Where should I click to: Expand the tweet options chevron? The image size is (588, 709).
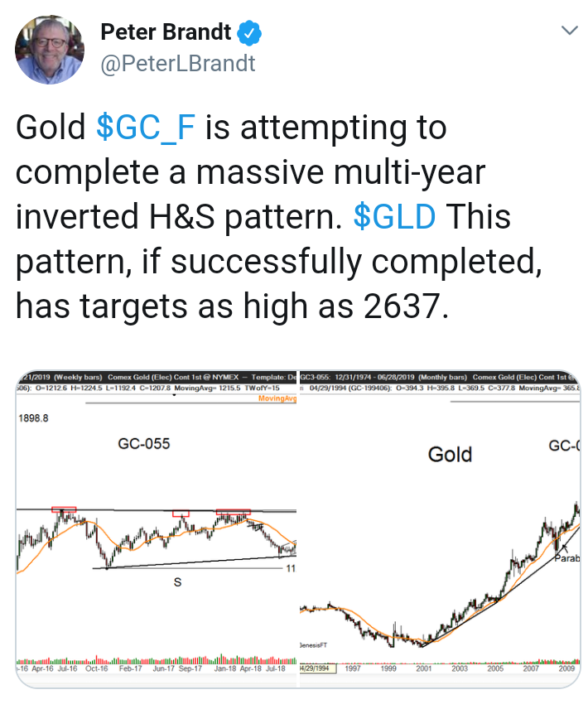tap(569, 31)
